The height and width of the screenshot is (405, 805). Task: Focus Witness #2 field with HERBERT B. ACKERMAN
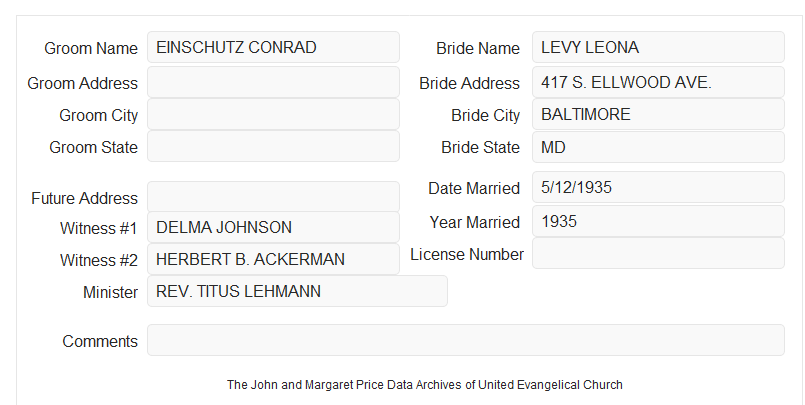coord(273,259)
